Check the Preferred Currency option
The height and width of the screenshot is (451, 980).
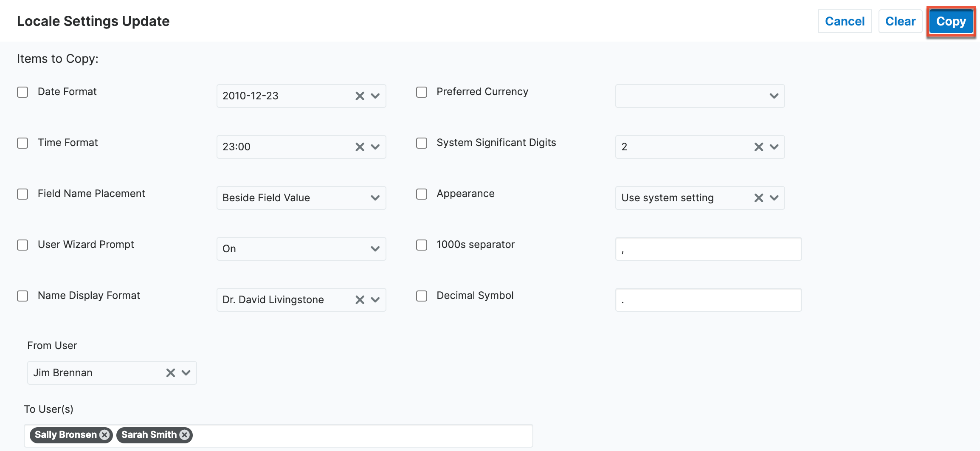pos(421,92)
